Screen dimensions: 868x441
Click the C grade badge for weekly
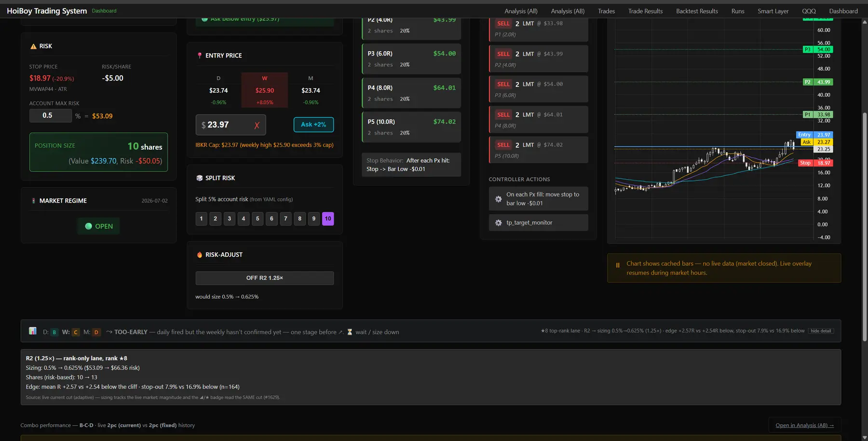coord(76,332)
